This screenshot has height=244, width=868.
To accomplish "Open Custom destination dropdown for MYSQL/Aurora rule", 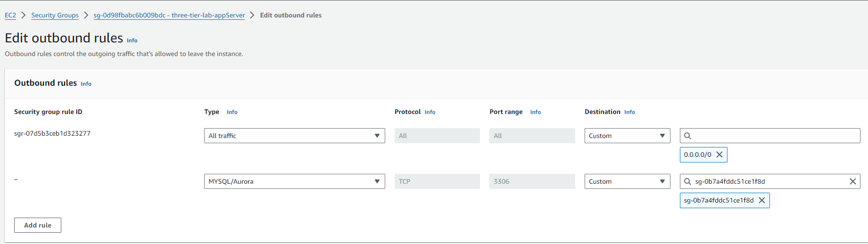I will (x=627, y=181).
